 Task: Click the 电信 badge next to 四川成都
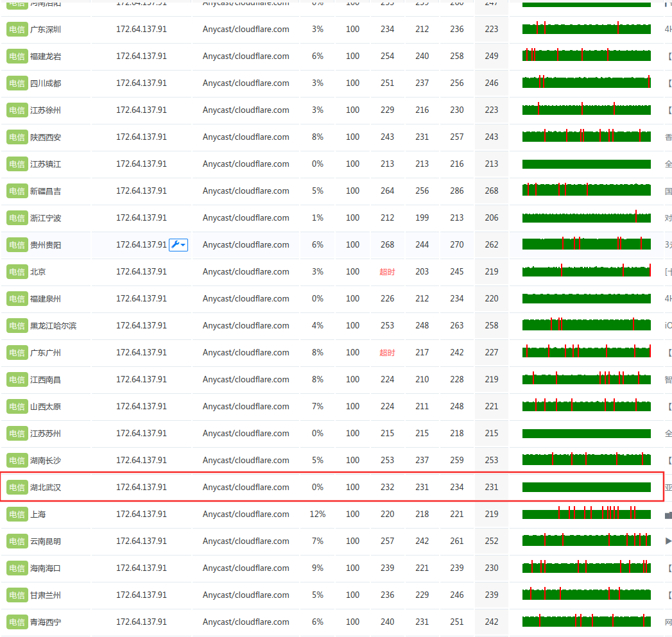click(17, 83)
